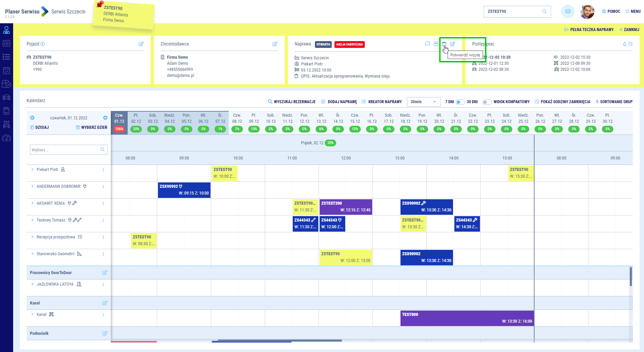644x352 pixels.
Task: Open the MENU in top bar
Action: coord(633,11)
